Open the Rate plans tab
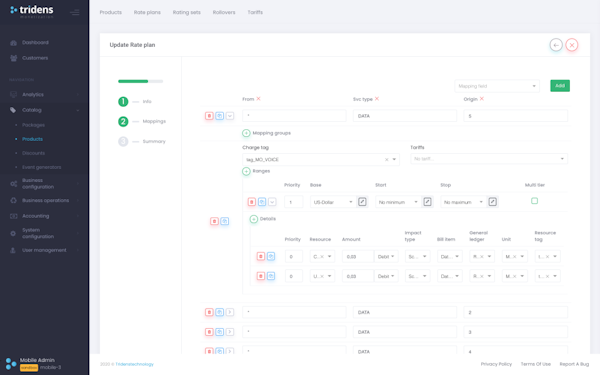 click(x=147, y=12)
